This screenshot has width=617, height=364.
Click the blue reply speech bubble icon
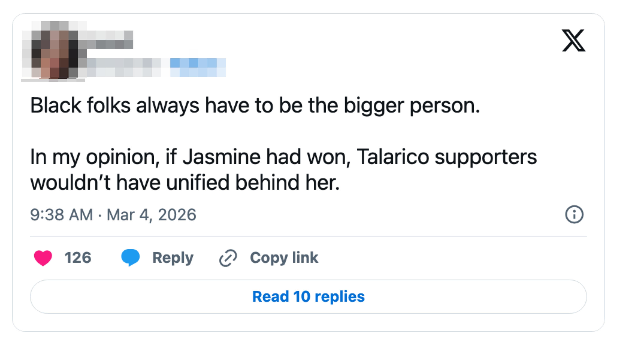pyautogui.click(x=130, y=257)
